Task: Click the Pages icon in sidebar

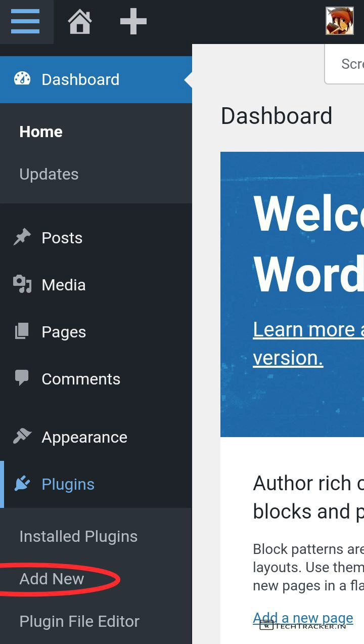Action: 22,331
